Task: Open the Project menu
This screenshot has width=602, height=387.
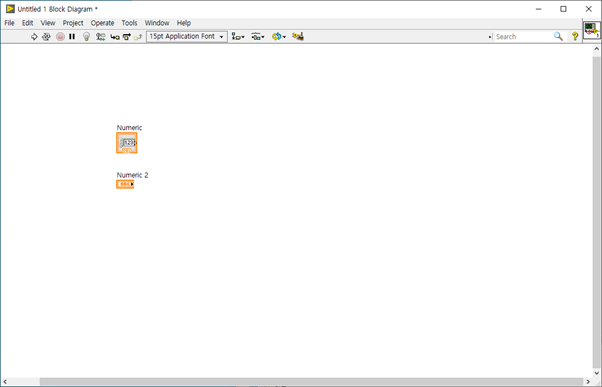Action: coord(73,23)
